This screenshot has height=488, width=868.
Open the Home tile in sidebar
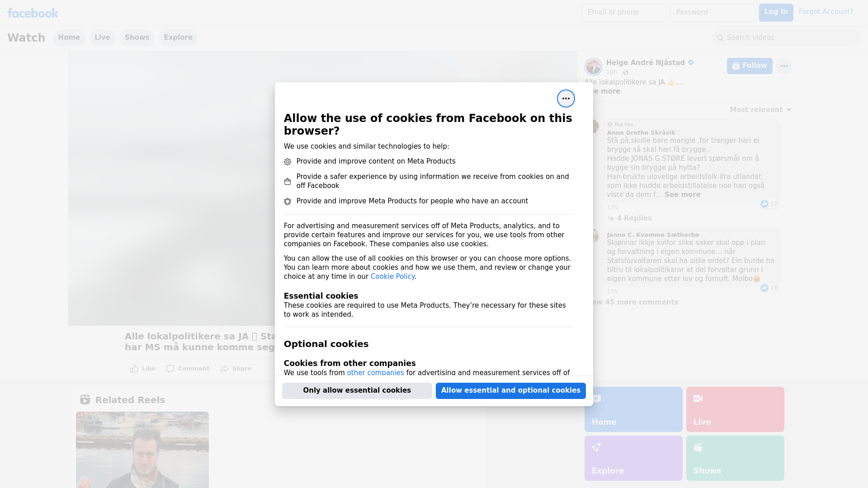point(633,409)
